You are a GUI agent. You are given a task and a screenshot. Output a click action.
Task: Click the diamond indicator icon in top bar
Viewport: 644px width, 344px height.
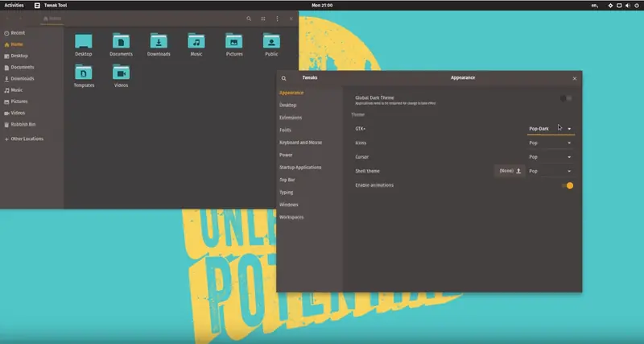pos(610,6)
